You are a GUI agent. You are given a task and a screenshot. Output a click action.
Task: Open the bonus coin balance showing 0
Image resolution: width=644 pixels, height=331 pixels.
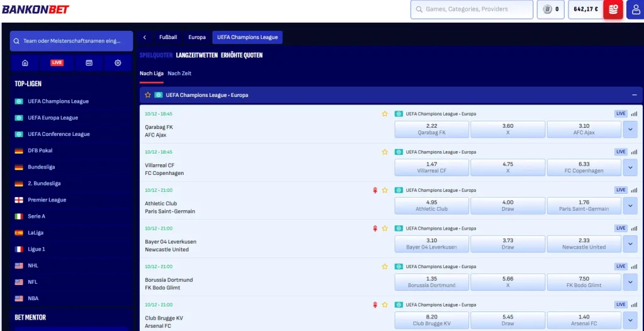[x=551, y=9]
